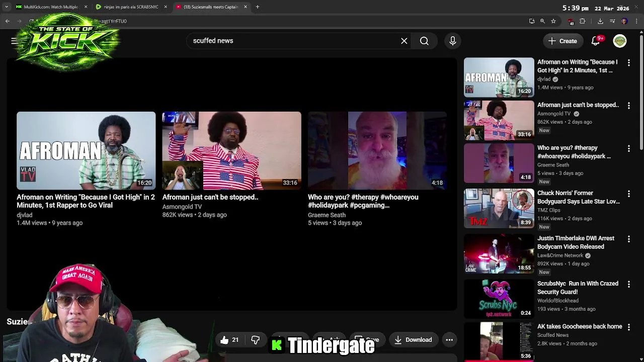Viewport: 644px width, 362px height.
Task: Open options for AK takes Goocheese video
Action: click(x=629, y=327)
